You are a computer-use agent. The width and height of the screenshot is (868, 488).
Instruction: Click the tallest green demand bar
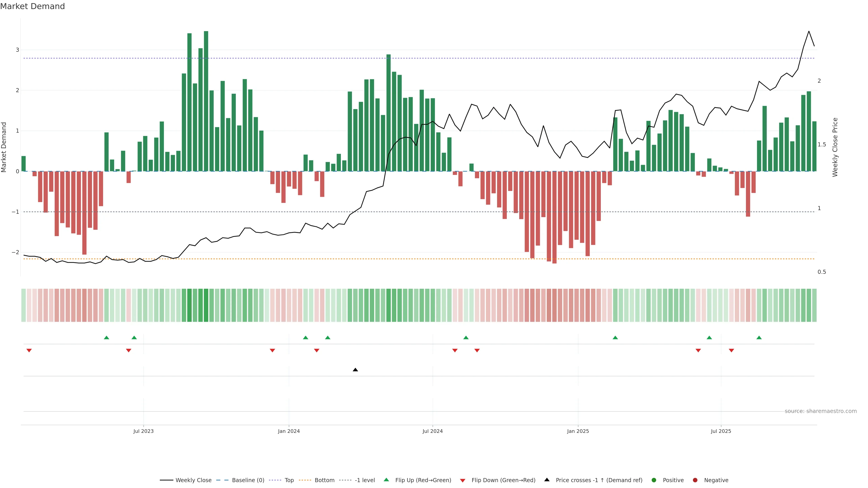click(206, 101)
